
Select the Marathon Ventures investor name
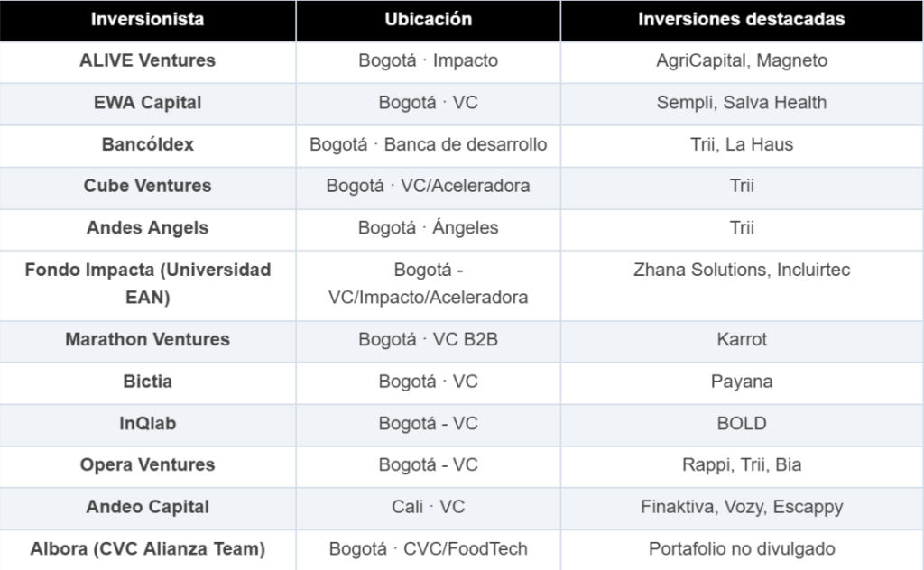(147, 339)
